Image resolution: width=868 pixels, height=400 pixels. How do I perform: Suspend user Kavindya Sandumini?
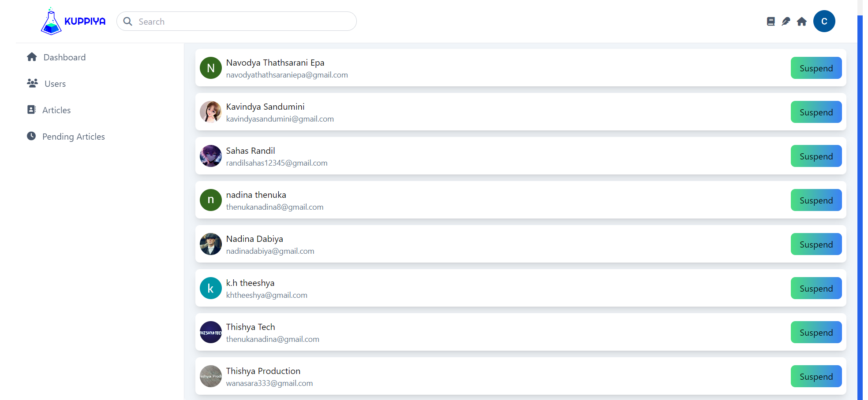pyautogui.click(x=816, y=112)
